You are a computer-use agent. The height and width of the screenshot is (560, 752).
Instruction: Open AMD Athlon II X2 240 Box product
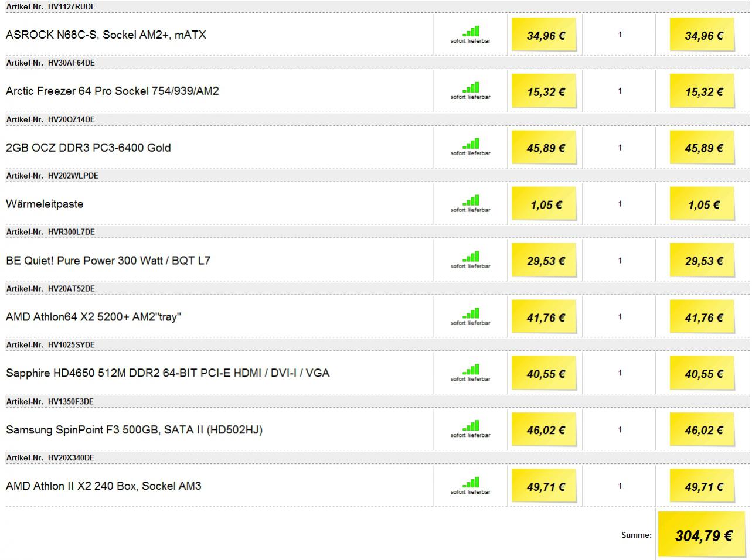coord(104,486)
